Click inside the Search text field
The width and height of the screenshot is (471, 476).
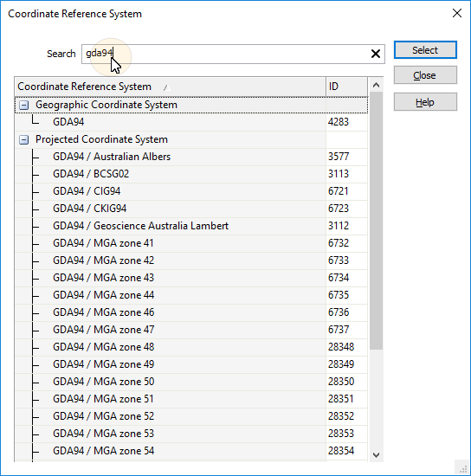tap(225, 54)
